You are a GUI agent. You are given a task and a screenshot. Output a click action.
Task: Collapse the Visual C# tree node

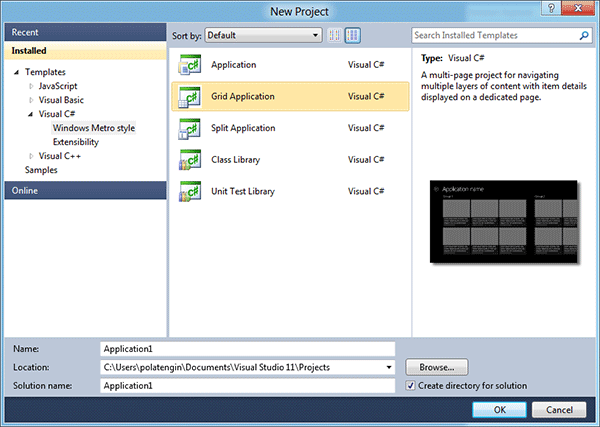click(30, 114)
